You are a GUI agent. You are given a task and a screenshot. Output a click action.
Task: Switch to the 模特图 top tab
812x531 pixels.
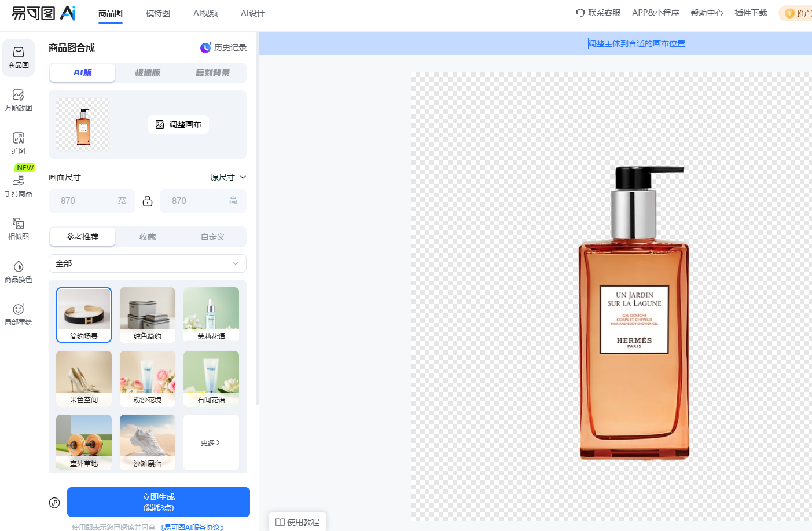(x=157, y=13)
